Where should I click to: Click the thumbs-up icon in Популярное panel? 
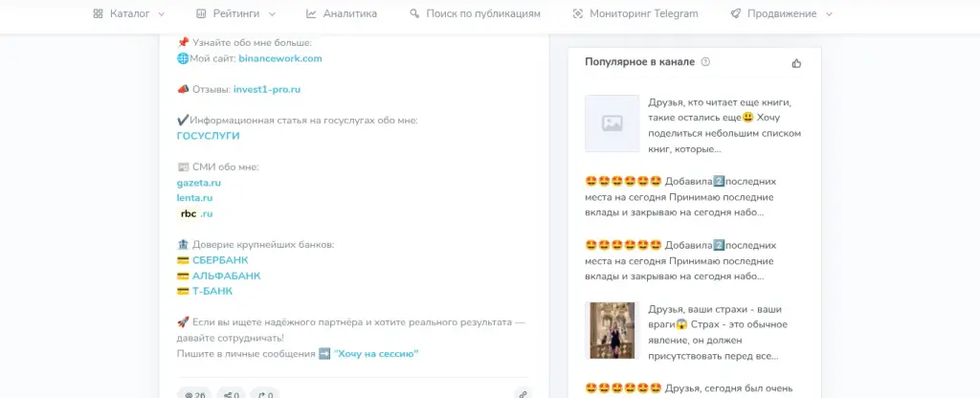point(796,63)
